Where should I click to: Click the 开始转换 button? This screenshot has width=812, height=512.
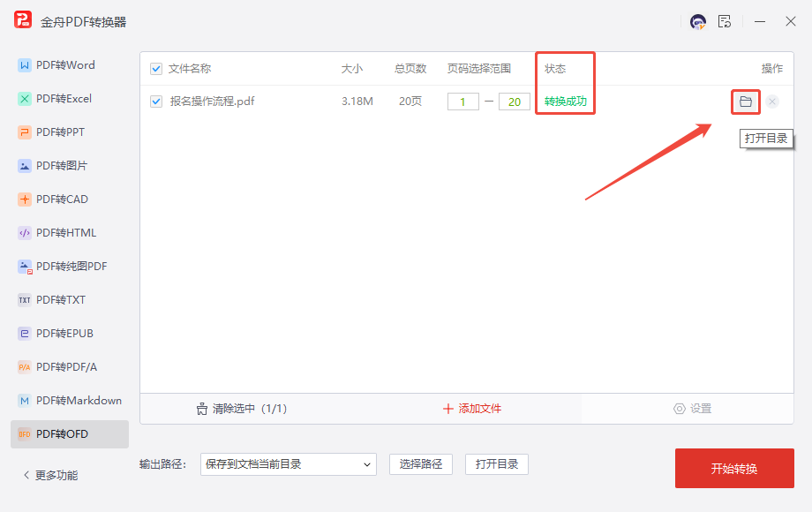coord(734,469)
